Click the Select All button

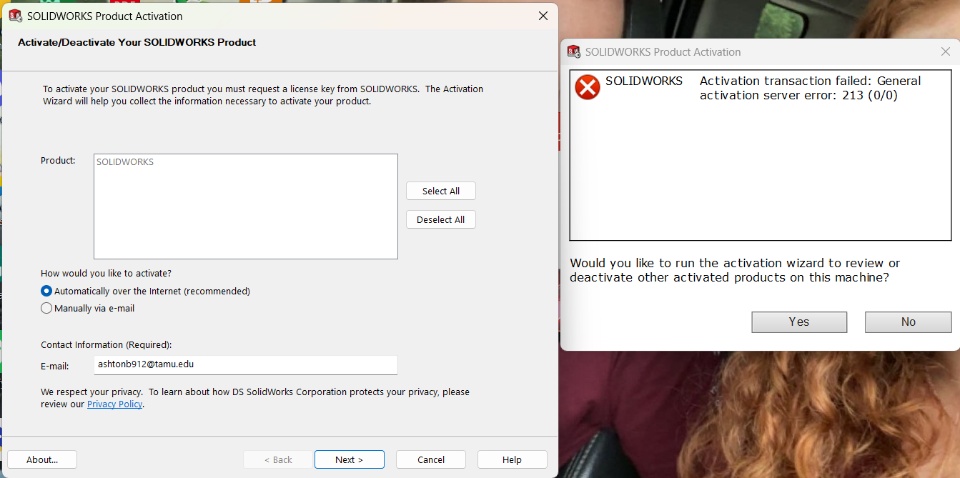441,191
